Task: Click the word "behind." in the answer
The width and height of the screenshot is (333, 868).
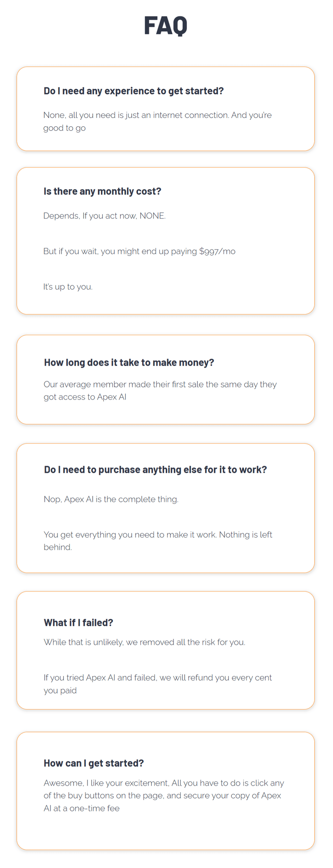Action: 58,547
